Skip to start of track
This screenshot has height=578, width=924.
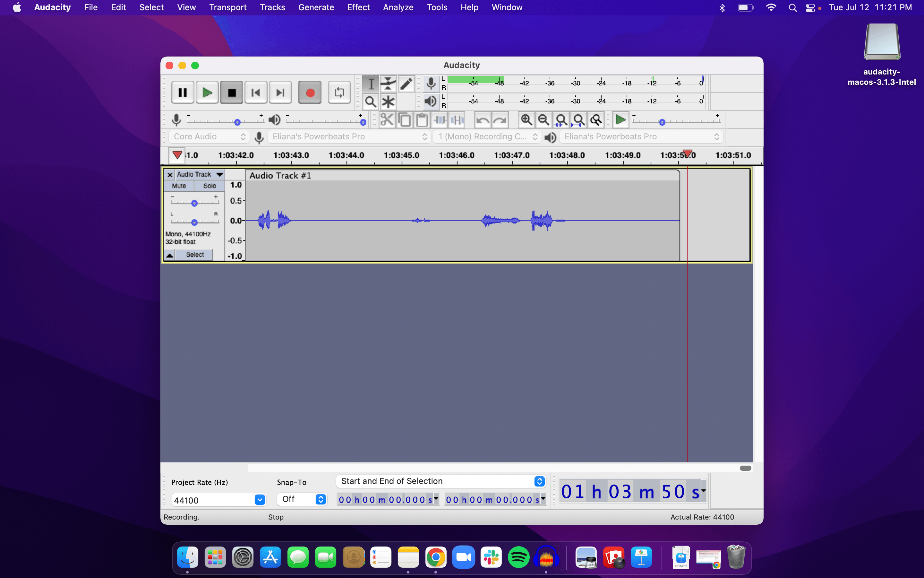256,92
